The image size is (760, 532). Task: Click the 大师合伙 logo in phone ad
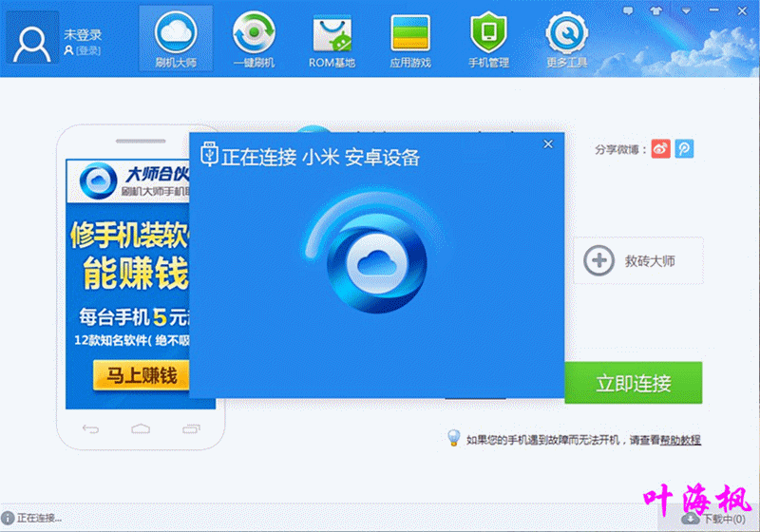99,181
